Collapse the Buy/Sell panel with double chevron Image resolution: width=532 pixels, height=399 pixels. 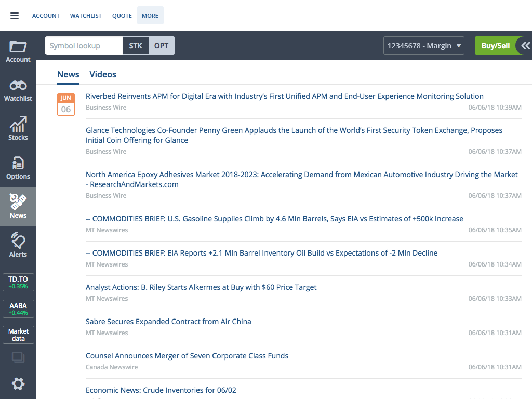pos(525,46)
